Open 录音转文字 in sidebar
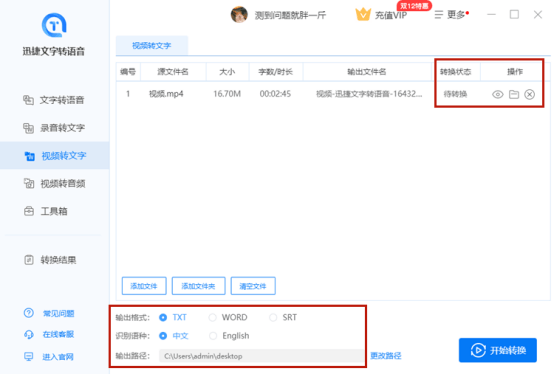554x375 pixels. coord(55,128)
